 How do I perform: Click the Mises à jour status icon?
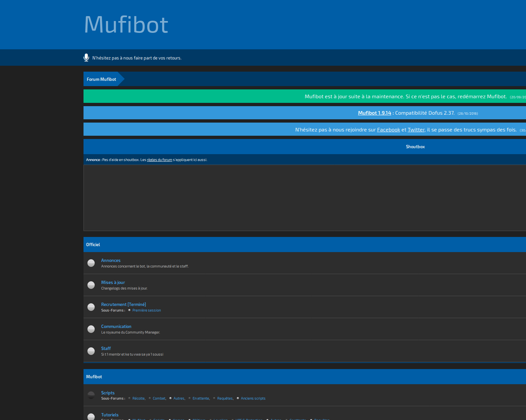coord(91,285)
